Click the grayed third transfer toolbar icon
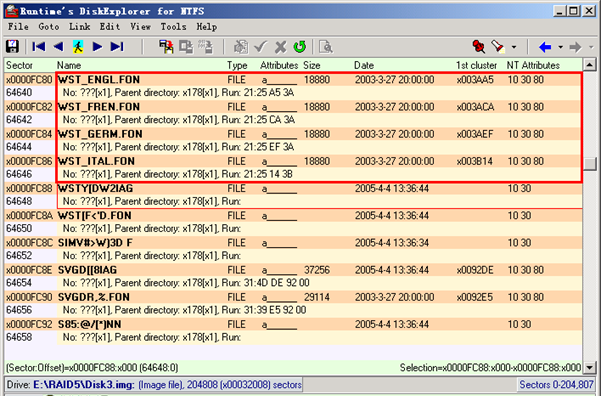The height and width of the screenshot is (396, 601). (x=206, y=47)
